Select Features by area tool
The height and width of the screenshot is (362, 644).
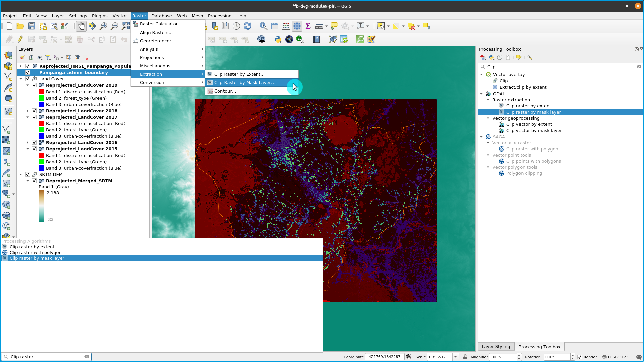point(381,26)
